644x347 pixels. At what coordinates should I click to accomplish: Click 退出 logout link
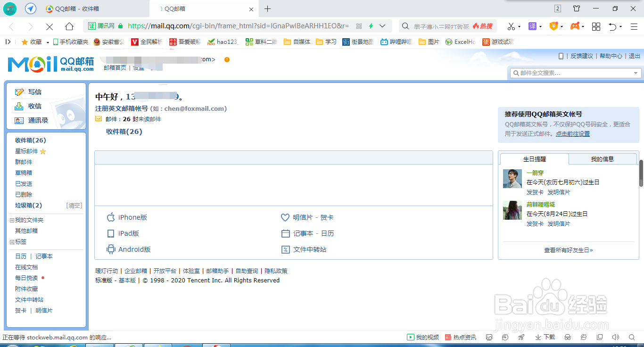tap(635, 56)
